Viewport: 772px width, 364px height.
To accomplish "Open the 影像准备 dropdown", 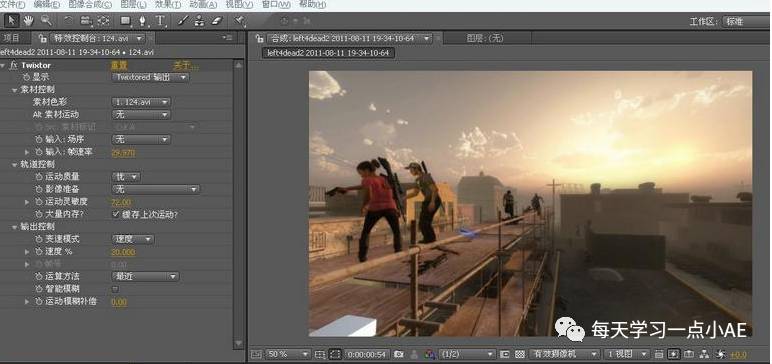I will click(x=156, y=189).
